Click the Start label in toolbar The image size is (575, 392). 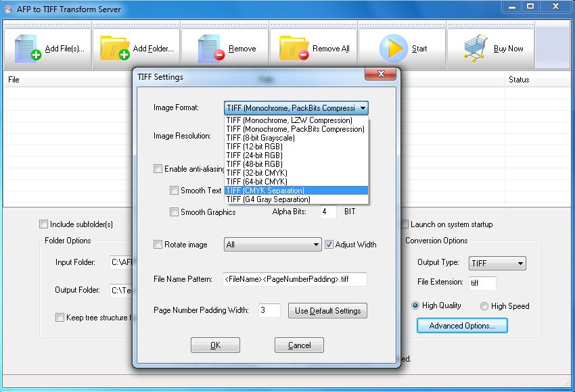[x=419, y=49]
